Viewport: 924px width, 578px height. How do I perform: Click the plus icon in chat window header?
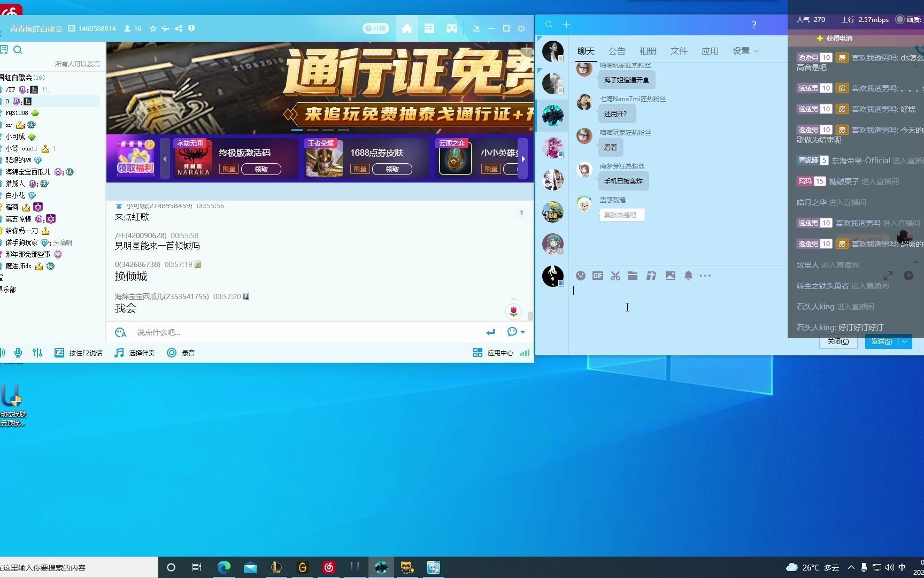pyautogui.click(x=566, y=24)
